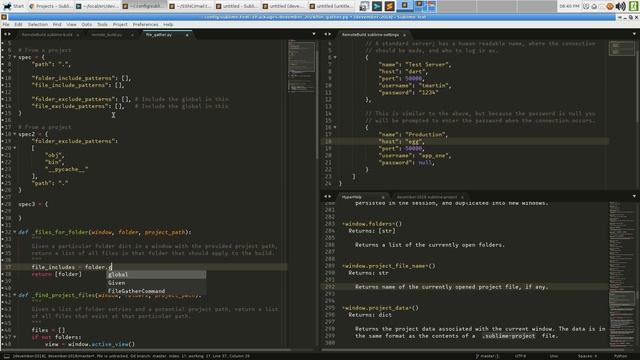Open the tab list dropdown in settings pane

[x=634, y=34]
